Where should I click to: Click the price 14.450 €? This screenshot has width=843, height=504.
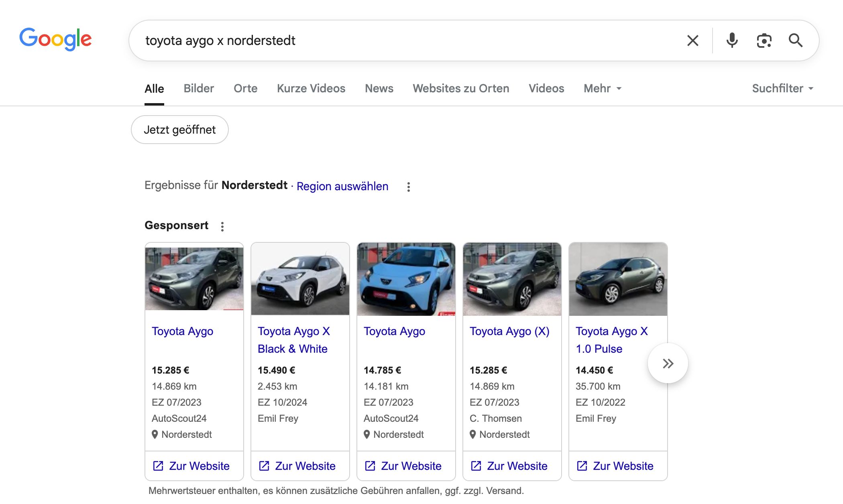click(595, 370)
